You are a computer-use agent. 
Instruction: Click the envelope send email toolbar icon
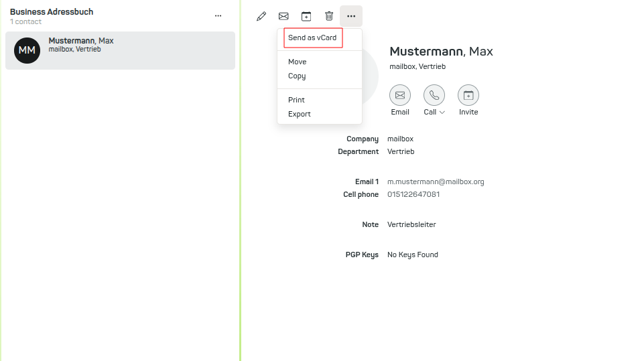point(283,17)
